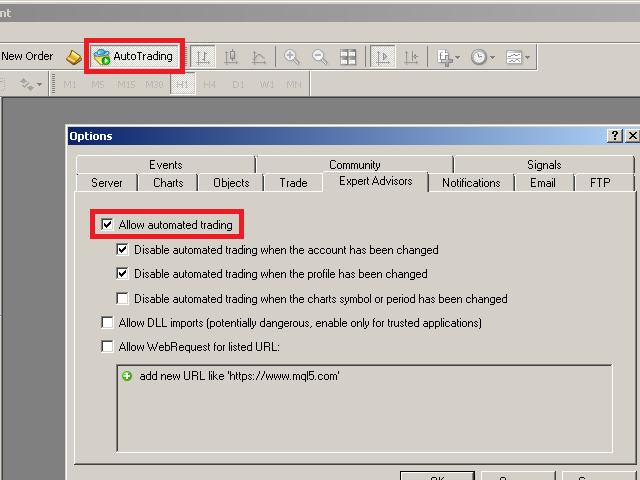Enable Allow DLL imports checkbox
Image resolution: width=640 pixels, height=480 pixels.
point(107,322)
